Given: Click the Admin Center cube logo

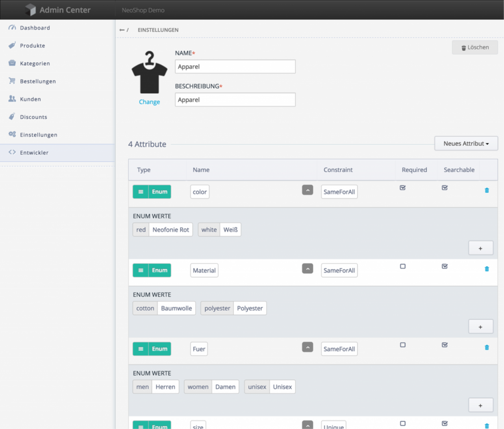Looking at the screenshot, I should point(30,10).
